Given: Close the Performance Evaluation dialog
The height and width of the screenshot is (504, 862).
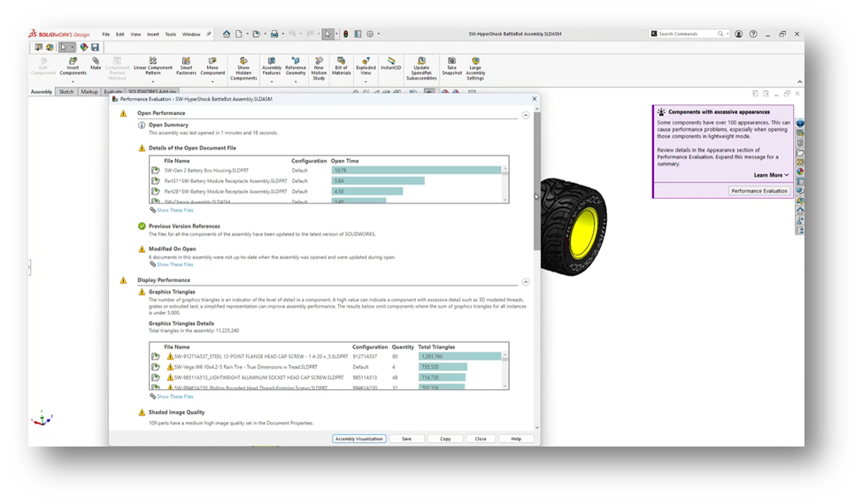Looking at the screenshot, I should (535, 99).
